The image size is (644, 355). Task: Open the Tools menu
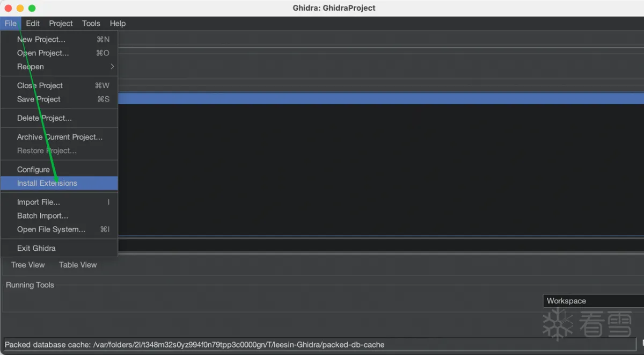pos(91,23)
